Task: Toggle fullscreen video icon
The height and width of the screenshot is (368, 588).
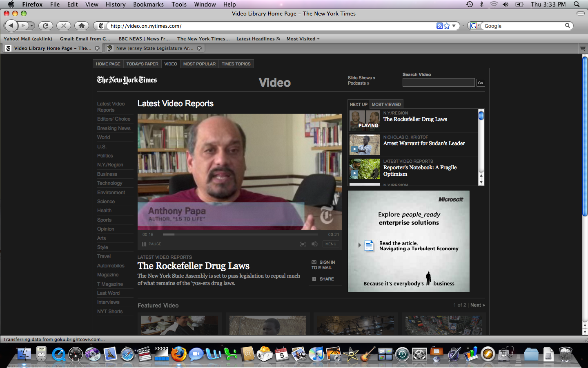Action: pyautogui.click(x=303, y=244)
